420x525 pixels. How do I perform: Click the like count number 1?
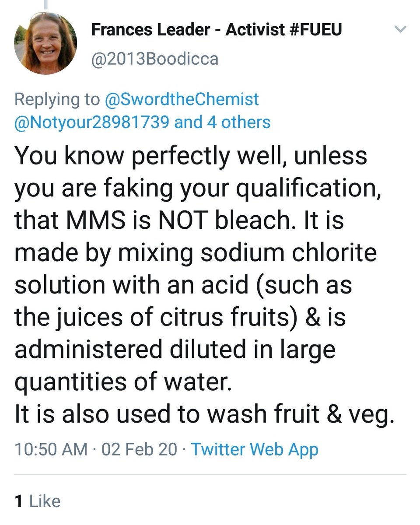pyautogui.click(x=18, y=501)
